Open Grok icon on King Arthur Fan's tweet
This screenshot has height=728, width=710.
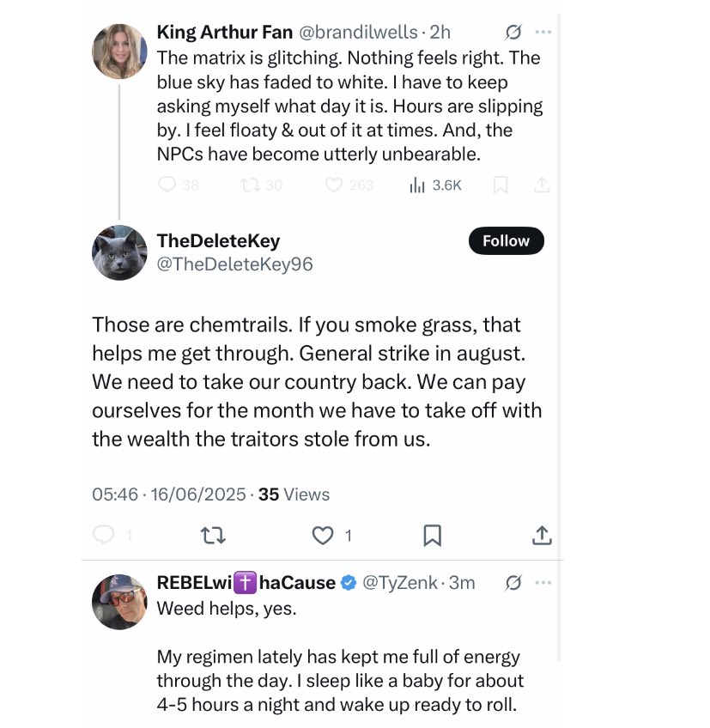[513, 33]
